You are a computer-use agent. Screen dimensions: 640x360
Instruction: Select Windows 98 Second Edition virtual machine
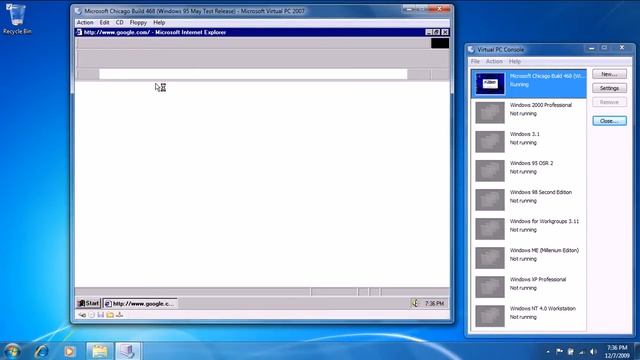pos(529,200)
